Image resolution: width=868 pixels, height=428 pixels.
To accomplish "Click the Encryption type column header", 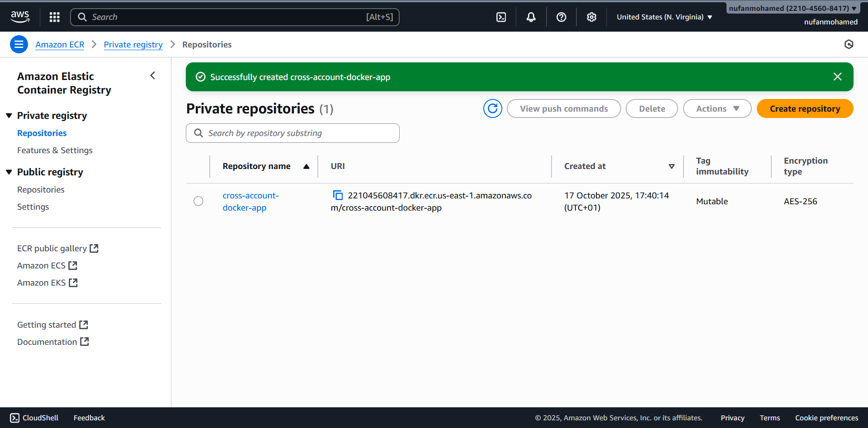I will tap(806, 166).
